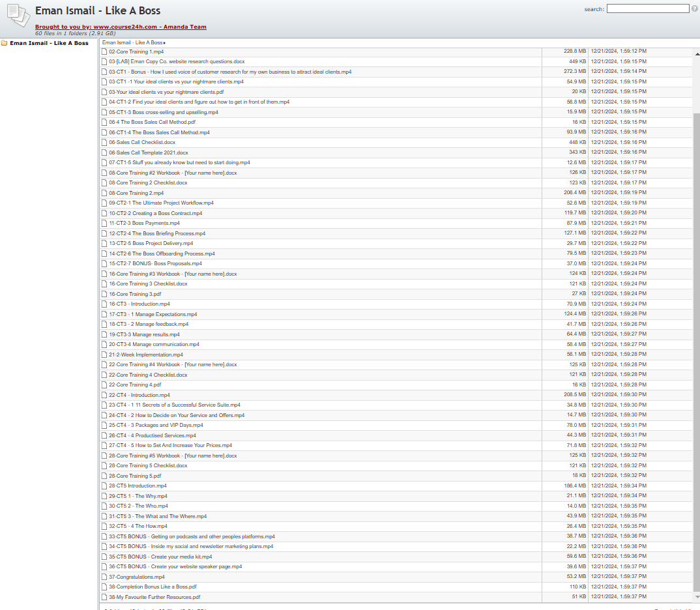Click file icon of 22-Core Training 4.pdf
The width and height of the screenshot is (700, 610).
[104, 385]
